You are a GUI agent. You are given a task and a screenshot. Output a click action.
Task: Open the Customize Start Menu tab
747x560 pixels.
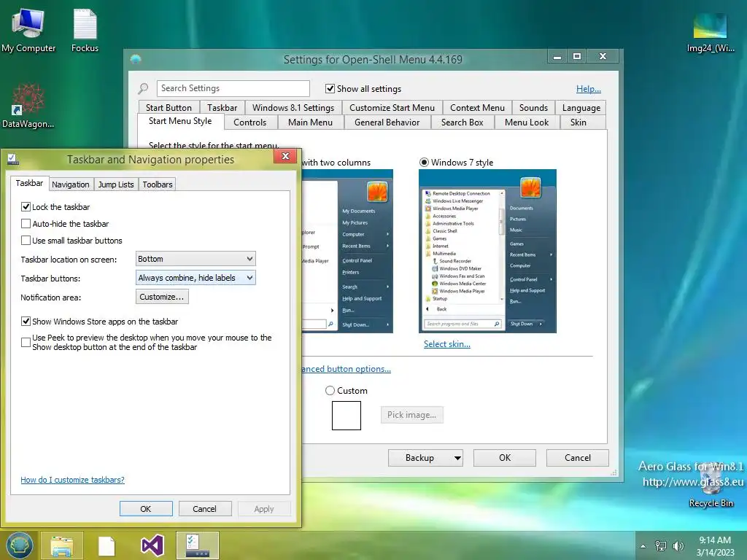tap(392, 108)
